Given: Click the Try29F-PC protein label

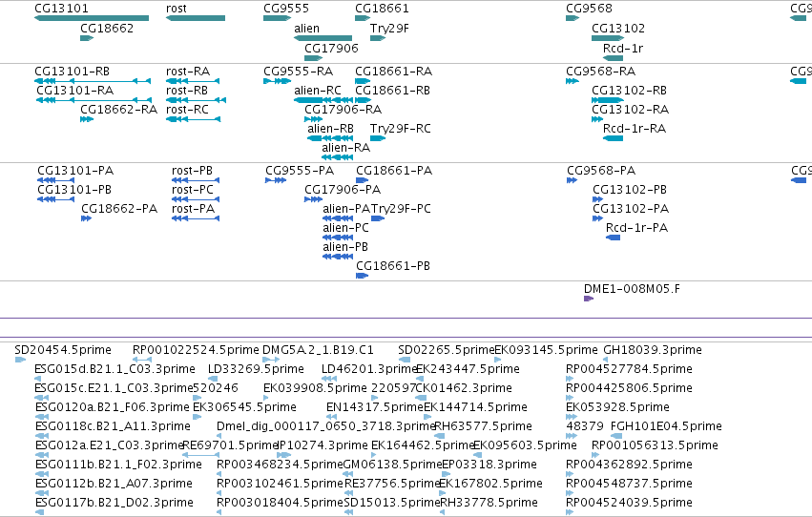Looking at the screenshot, I should pyautogui.click(x=402, y=209).
